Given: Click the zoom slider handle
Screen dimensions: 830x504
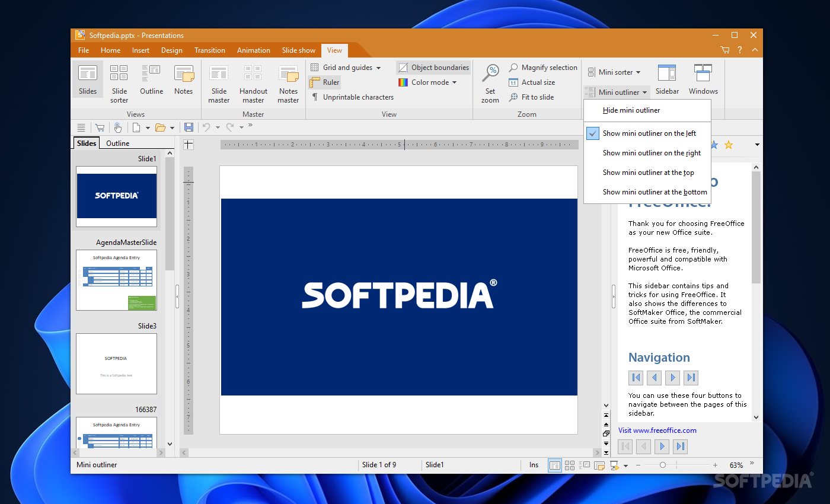Looking at the screenshot, I should pyautogui.click(x=663, y=465).
